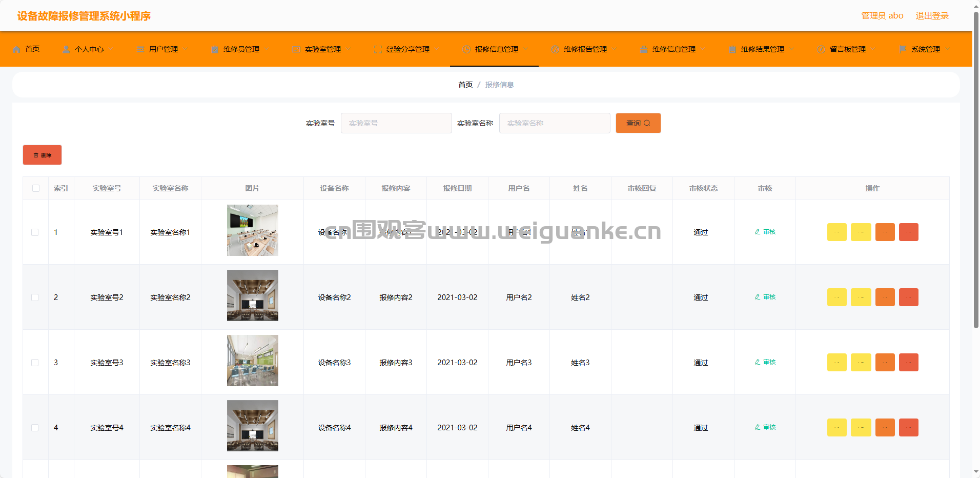Viewport: 980px width, 478px height.
Task: Click the pencil 审核 icon in row 2
Action: click(758, 297)
